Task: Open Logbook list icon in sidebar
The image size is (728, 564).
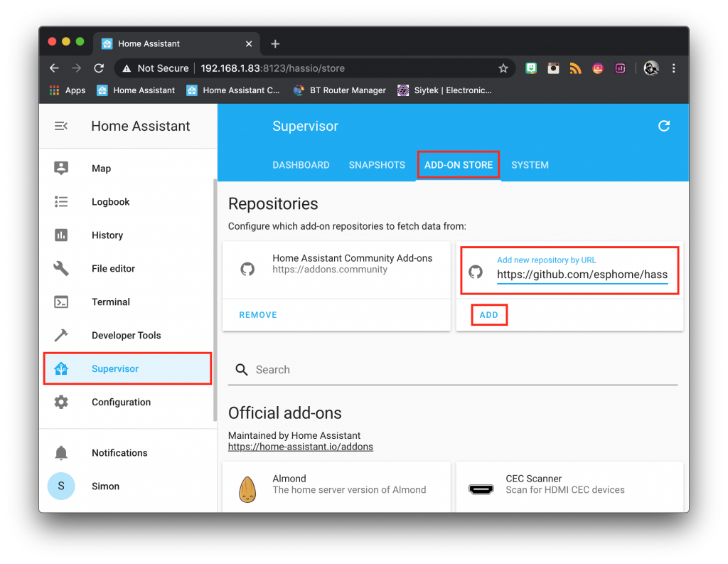Action: click(x=61, y=201)
